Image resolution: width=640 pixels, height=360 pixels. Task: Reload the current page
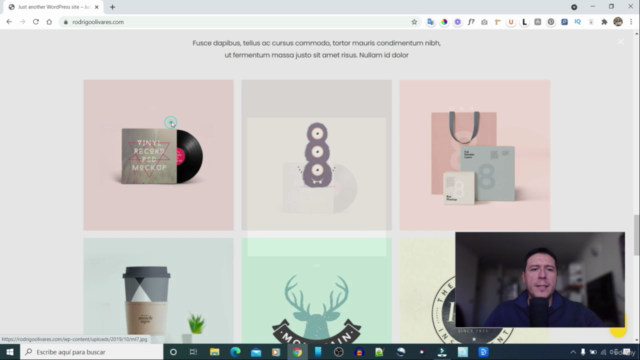tap(36, 22)
